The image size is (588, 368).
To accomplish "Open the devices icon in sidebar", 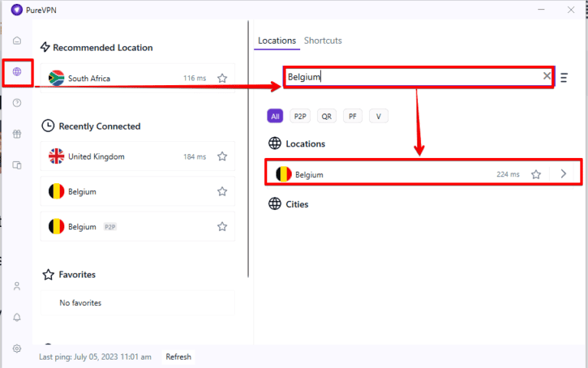I will [17, 166].
